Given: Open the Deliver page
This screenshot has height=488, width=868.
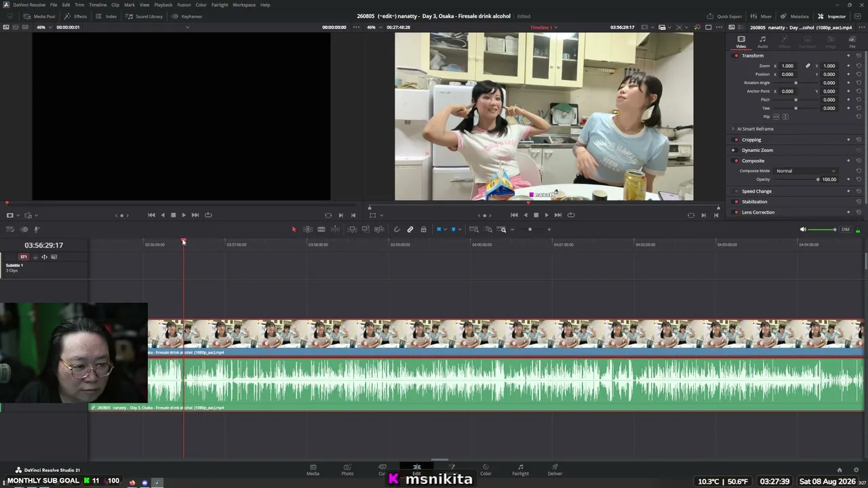Looking at the screenshot, I should (x=555, y=470).
